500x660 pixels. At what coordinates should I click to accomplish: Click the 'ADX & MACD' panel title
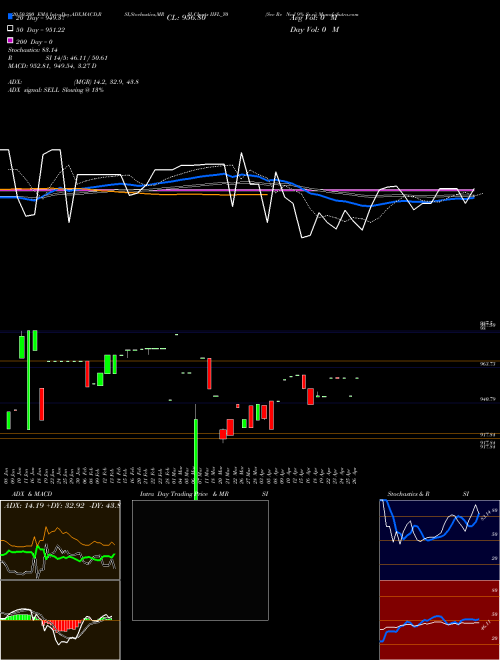[x=32, y=494]
